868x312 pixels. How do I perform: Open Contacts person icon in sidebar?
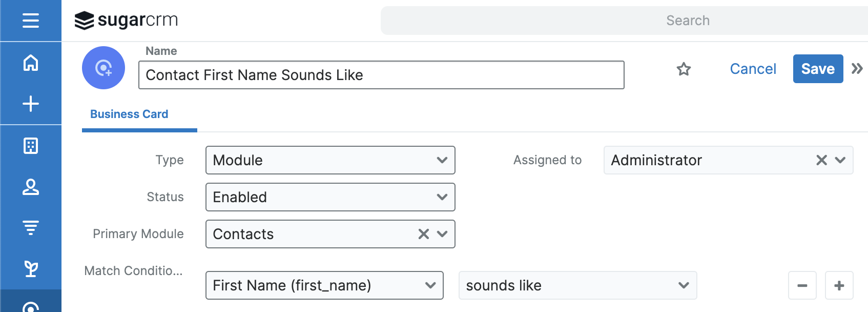[31, 187]
